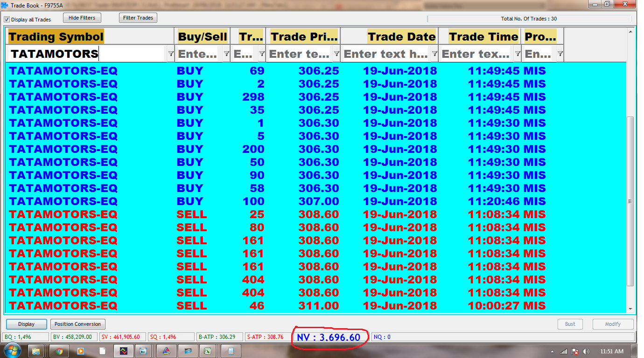The height and width of the screenshot is (358, 644).
Task: Switch to trading terminal taskbar icon
Action: tap(123, 351)
